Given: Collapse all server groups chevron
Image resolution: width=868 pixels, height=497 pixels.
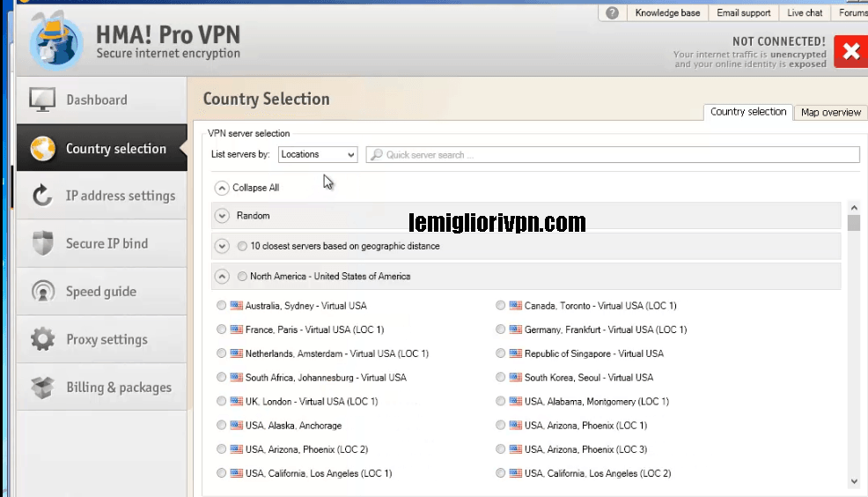Looking at the screenshot, I should click(222, 188).
